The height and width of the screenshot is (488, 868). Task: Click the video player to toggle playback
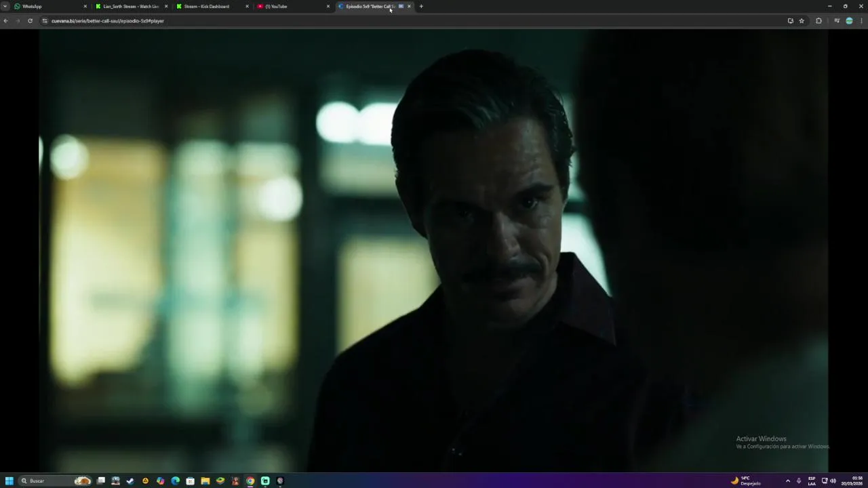433,250
